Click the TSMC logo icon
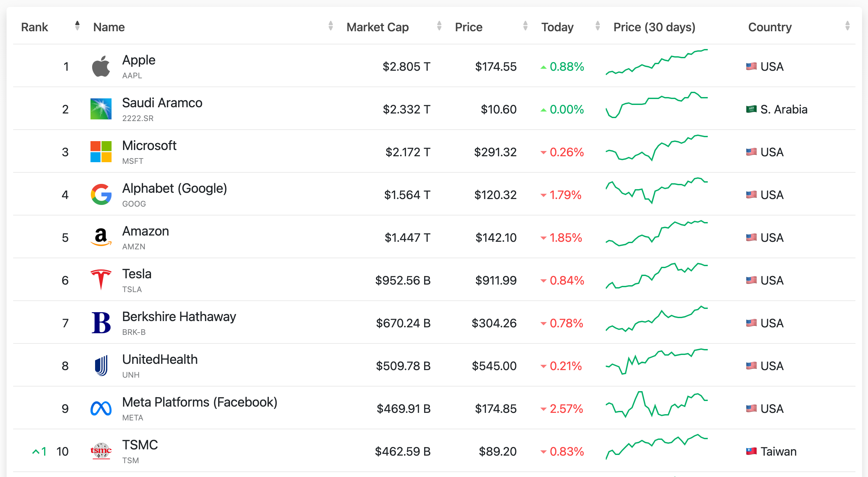The image size is (868, 477). (x=101, y=451)
